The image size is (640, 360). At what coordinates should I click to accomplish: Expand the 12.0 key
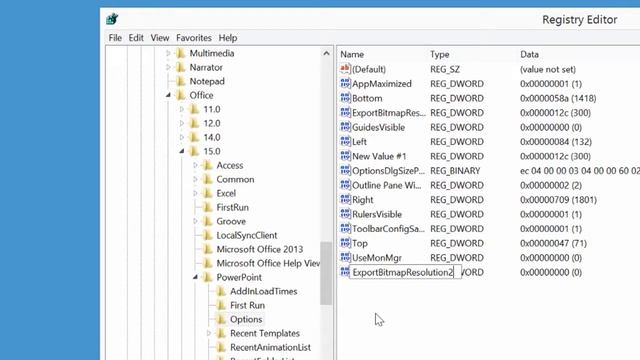click(x=182, y=123)
